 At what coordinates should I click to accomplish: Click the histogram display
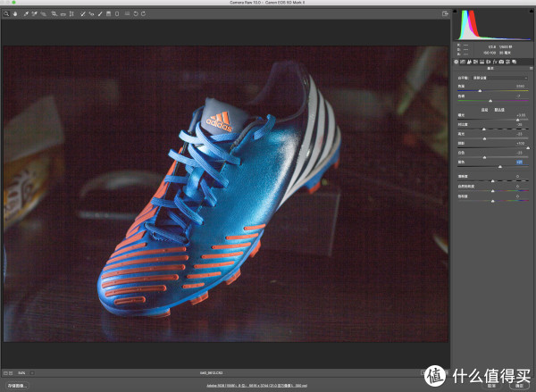click(x=493, y=25)
